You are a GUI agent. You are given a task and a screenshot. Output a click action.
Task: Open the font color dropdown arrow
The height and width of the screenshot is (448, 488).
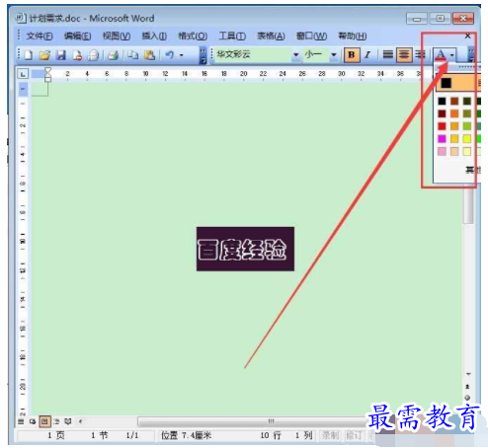point(452,55)
